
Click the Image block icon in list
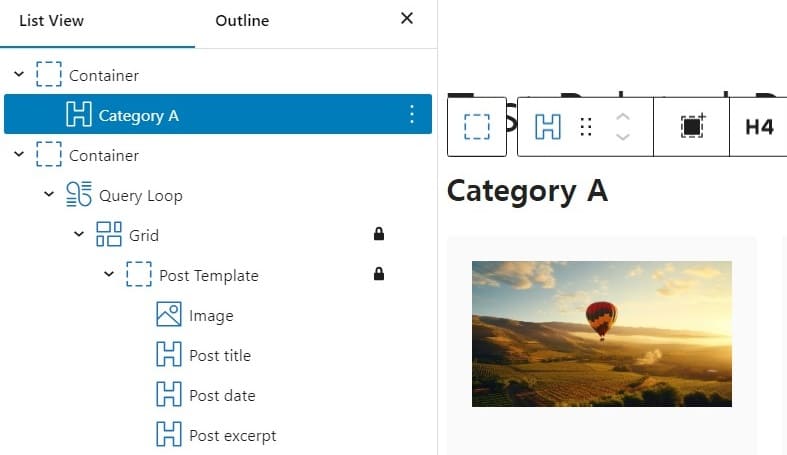tap(169, 315)
